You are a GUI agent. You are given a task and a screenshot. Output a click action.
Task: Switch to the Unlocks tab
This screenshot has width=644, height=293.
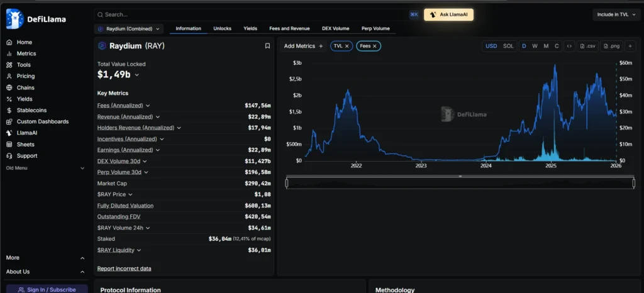tap(222, 28)
